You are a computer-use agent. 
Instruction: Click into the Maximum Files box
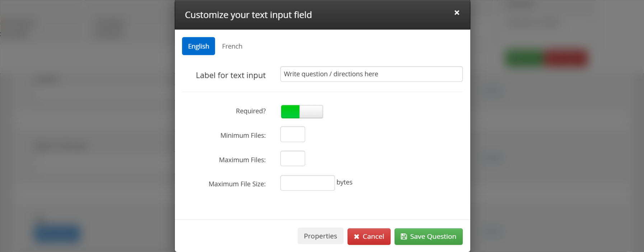click(x=293, y=159)
